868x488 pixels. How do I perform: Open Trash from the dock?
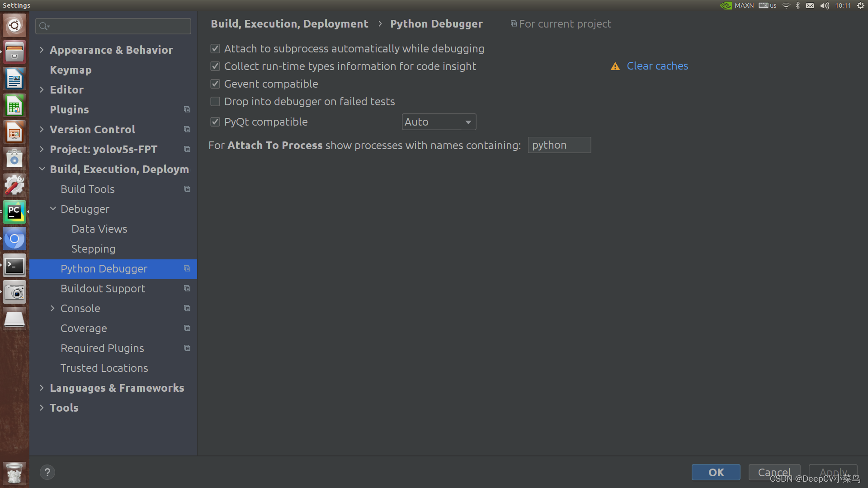point(14,473)
